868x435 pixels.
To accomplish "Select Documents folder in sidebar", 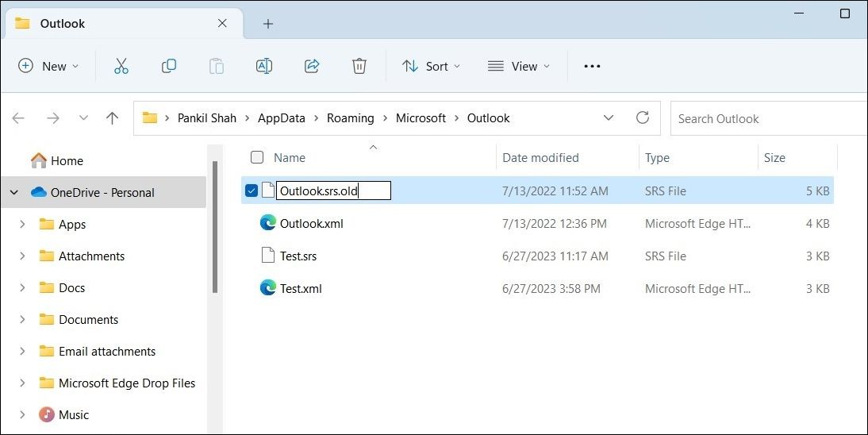I will click(x=89, y=320).
